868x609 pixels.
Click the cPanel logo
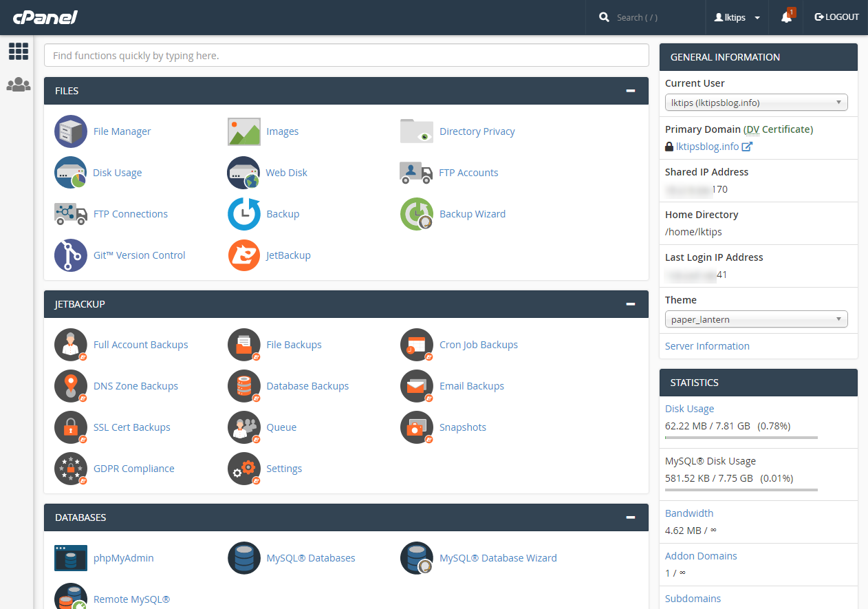[45, 17]
